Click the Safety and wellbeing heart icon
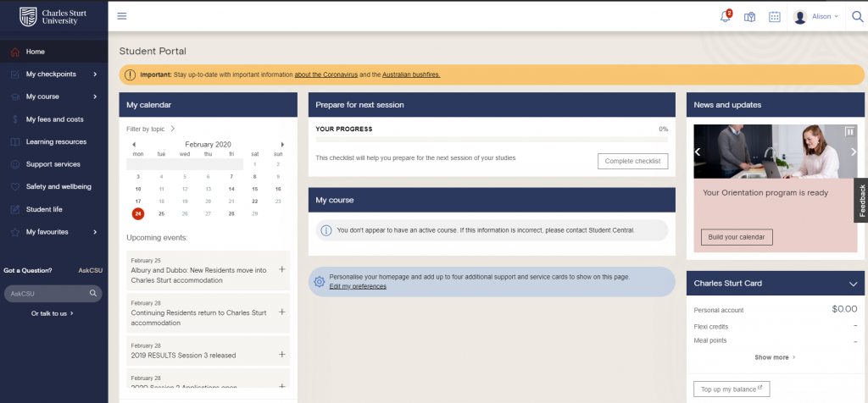The width and height of the screenshot is (868, 403). coord(15,187)
